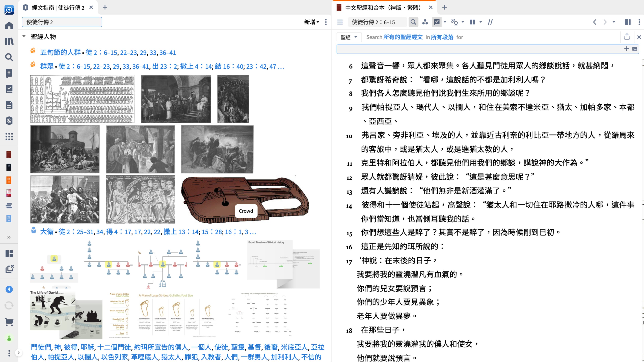Click the three-dots resource icon in Bible toolbar

pos(425,22)
